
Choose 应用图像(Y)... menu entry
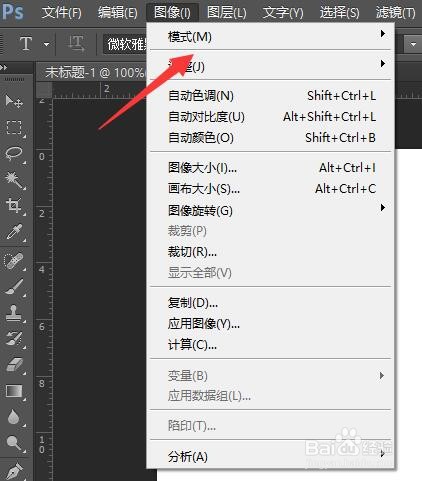tap(270, 323)
